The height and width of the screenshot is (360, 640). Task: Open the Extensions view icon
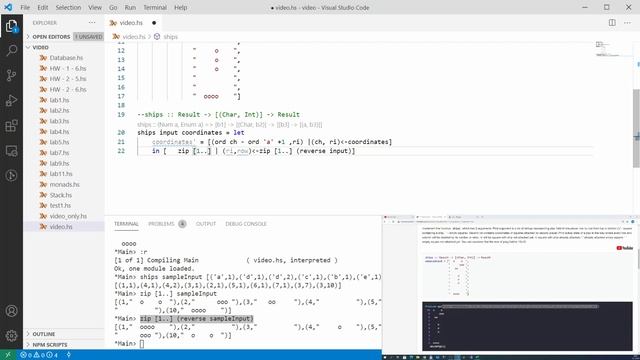(11, 126)
